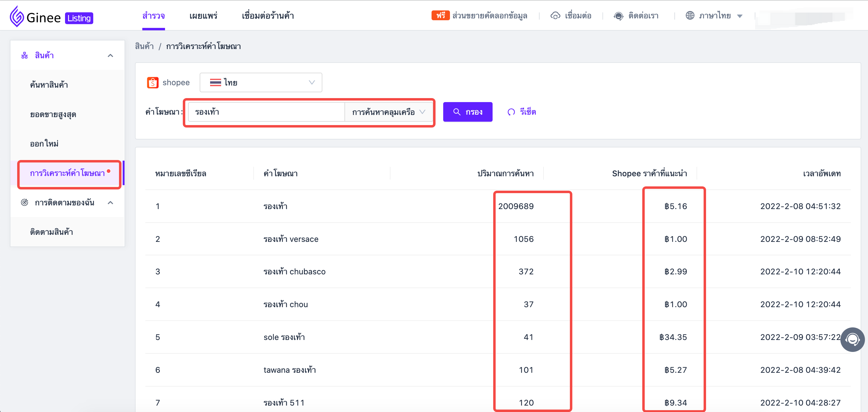Open ยอดขายสูงสุด in sidebar
Viewport: 868px width, 412px height.
[53, 114]
